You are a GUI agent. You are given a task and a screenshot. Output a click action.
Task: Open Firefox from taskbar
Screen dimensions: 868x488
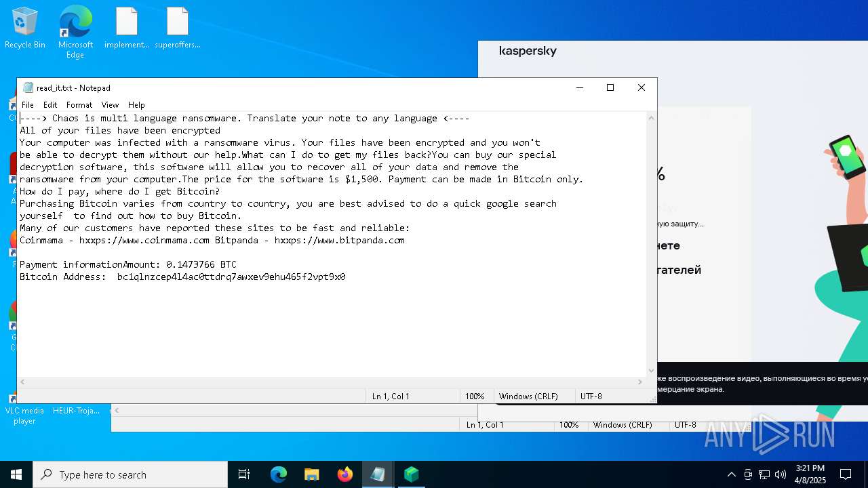pos(345,474)
